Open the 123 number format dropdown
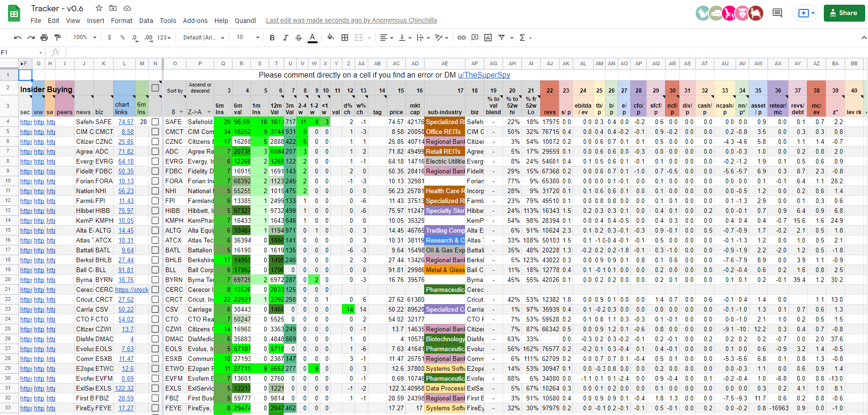Screen dimensions: 868x415 (163, 38)
